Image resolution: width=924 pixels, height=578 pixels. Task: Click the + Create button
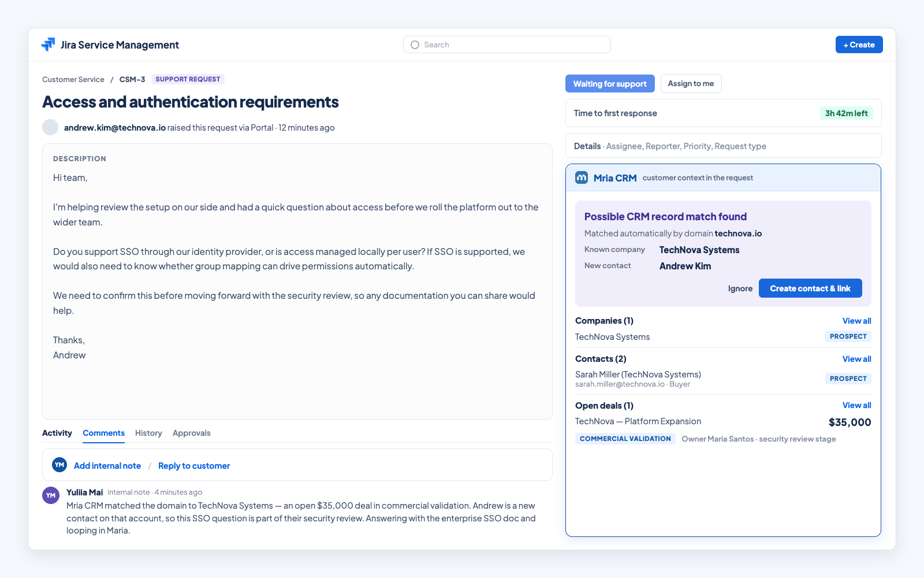pyautogui.click(x=859, y=45)
